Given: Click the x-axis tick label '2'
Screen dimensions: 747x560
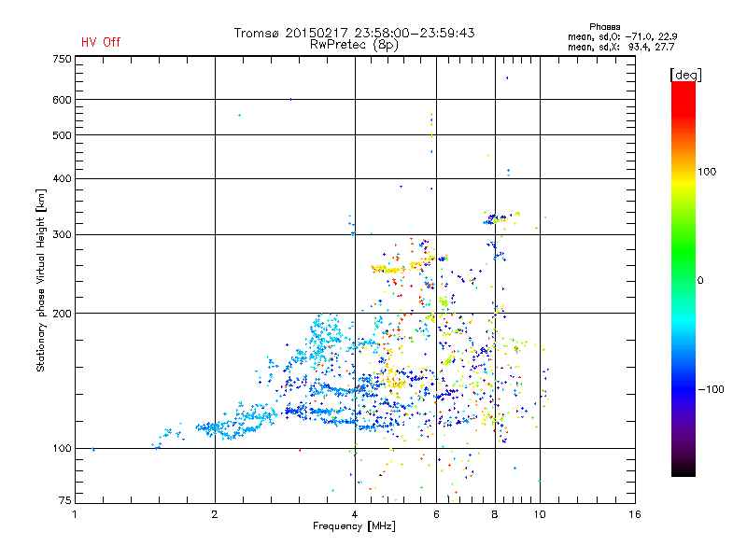Looking at the screenshot, I should pos(215,514).
